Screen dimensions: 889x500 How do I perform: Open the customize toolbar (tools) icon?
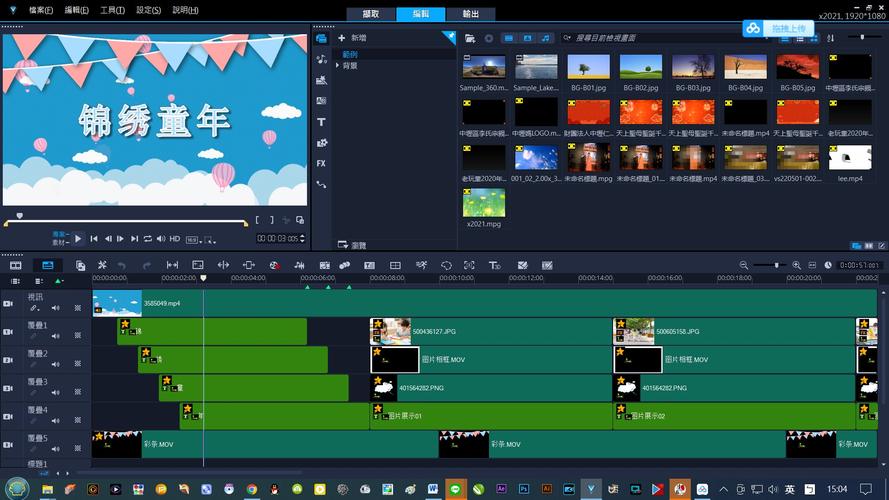(x=102, y=265)
